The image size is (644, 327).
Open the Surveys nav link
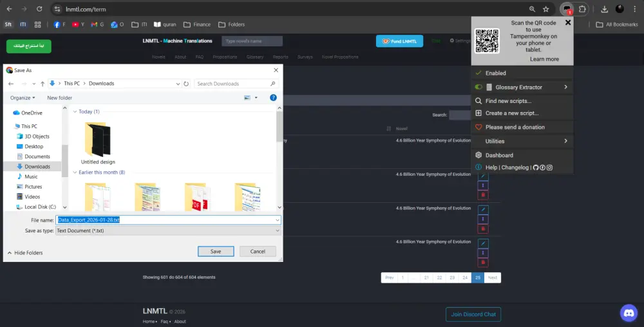pos(305,57)
